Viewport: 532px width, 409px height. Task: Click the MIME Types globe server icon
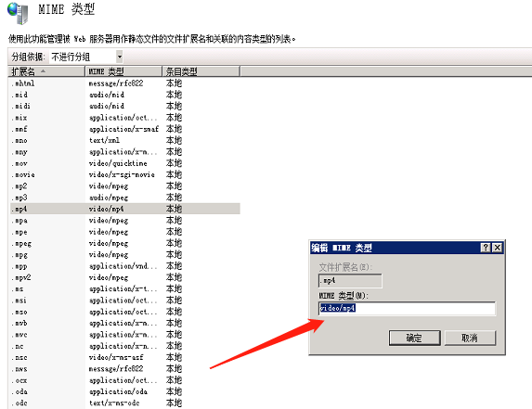click(17, 13)
